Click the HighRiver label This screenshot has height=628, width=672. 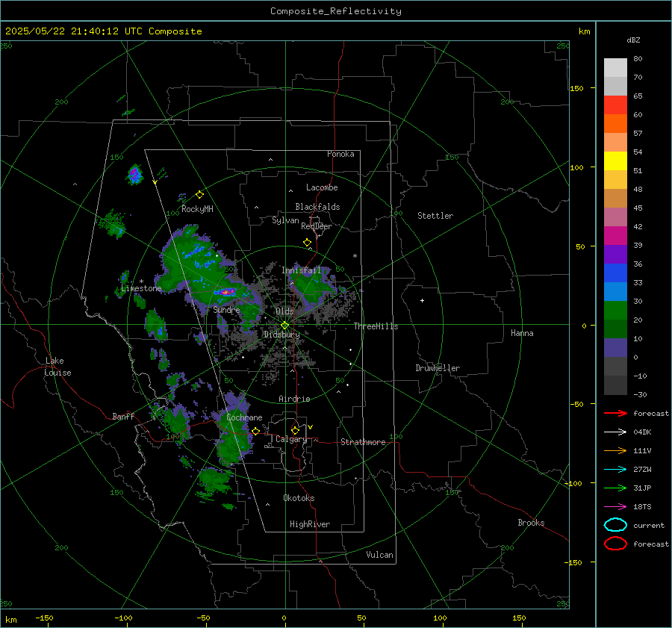(x=310, y=524)
